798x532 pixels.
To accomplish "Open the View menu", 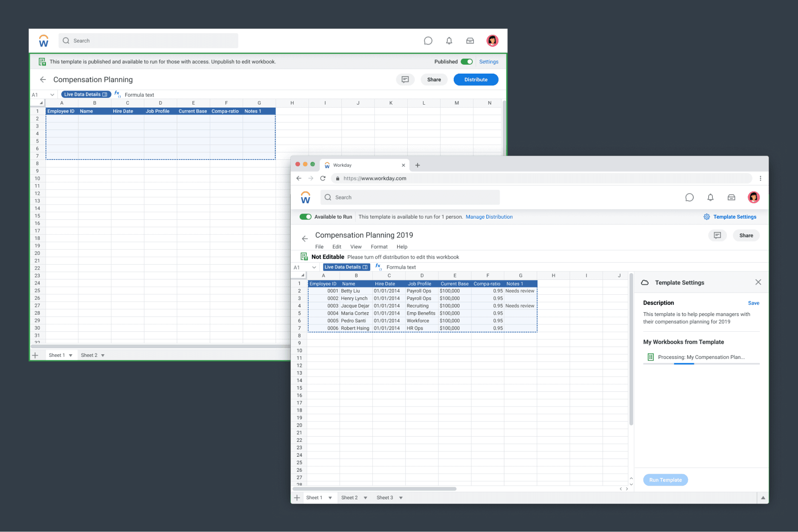I will pos(356,247).
